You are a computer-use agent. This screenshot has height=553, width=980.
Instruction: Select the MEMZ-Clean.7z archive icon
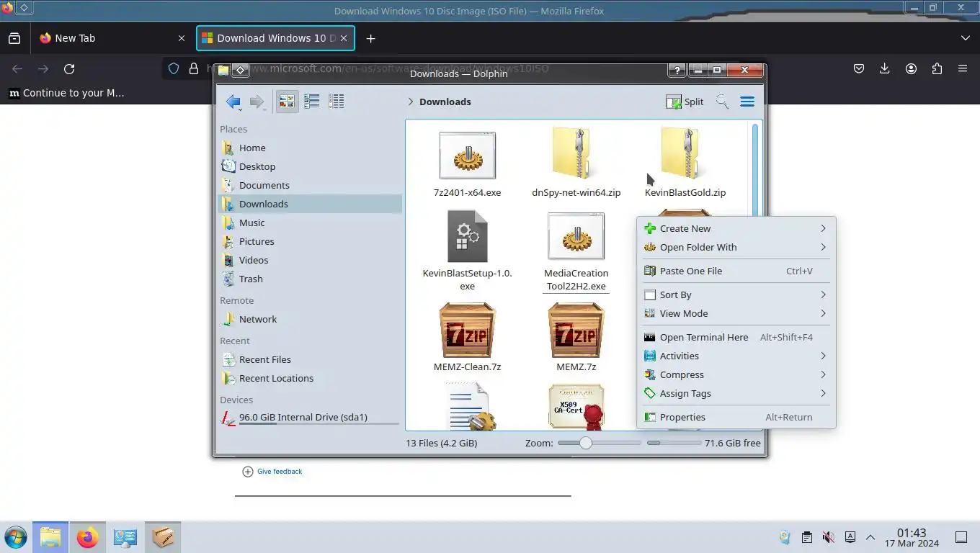click(x=467, y=330)
